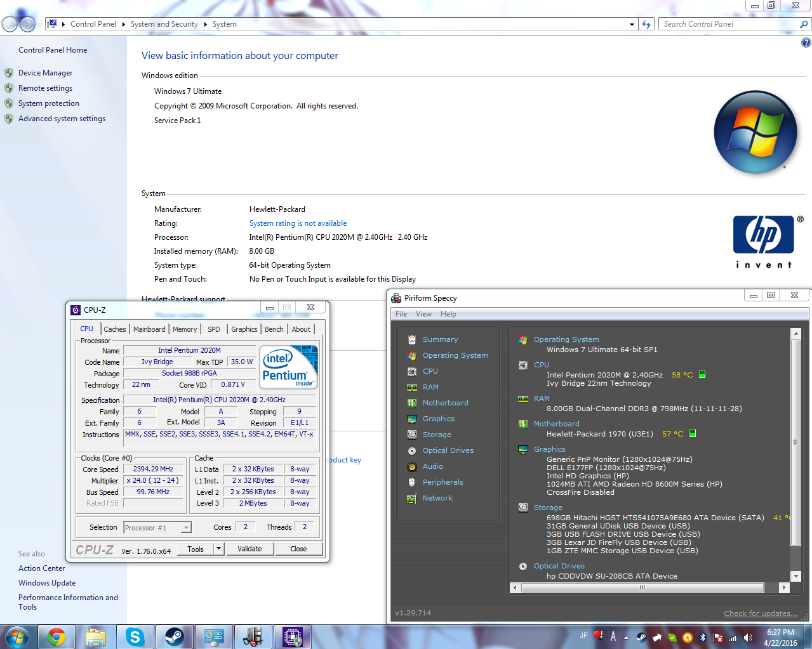Expand the System and Security breadcrumb arrow
Viewport: 812px width, 649px height.
[x=205, y=24]
